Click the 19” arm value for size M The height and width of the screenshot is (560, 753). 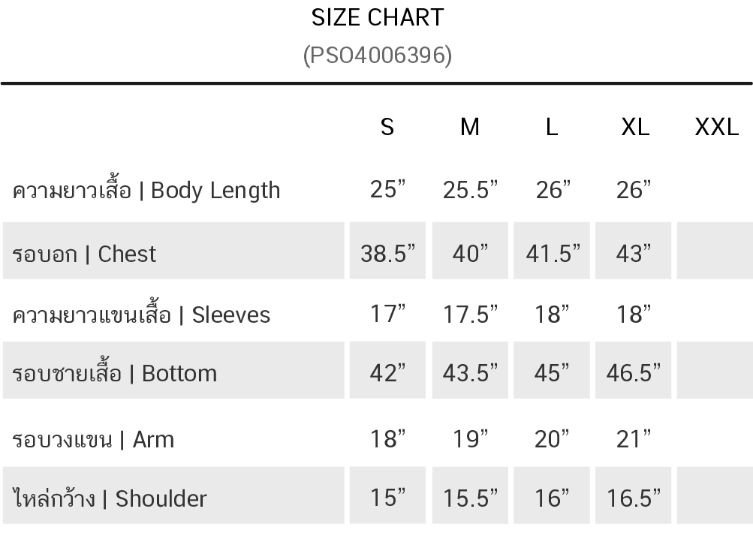[x=470, y=439]
